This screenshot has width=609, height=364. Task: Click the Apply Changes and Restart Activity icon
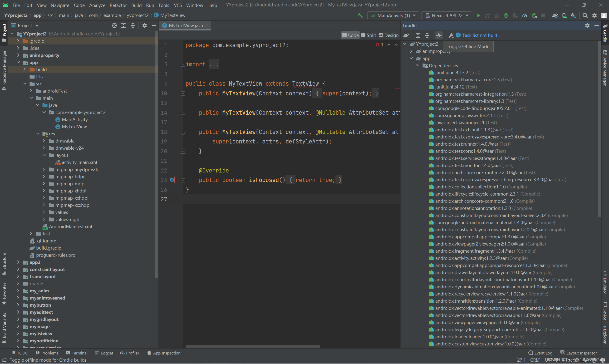487,15
